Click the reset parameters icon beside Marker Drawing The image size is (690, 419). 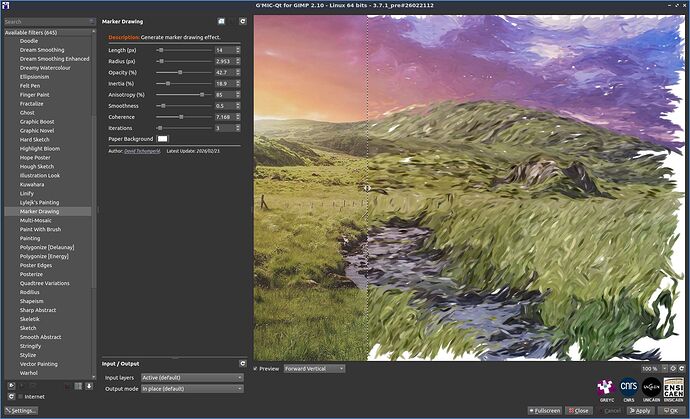(242, 20)
